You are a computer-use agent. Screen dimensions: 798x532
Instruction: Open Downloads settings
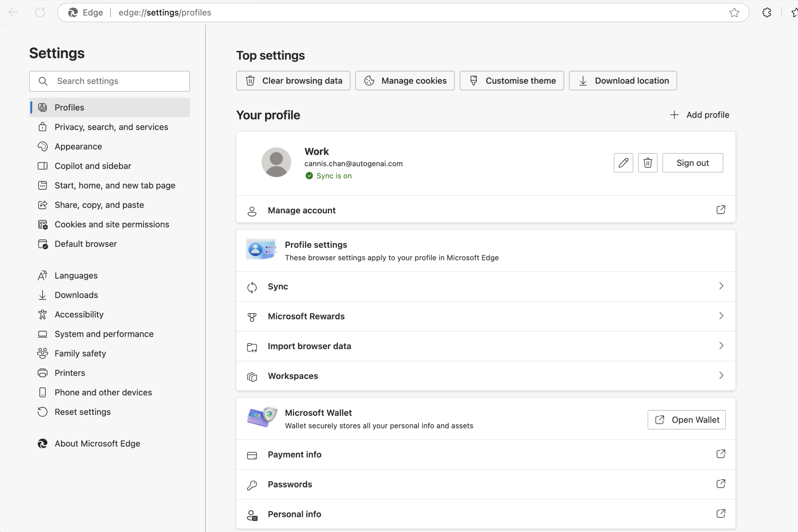[x=110, y=295]
